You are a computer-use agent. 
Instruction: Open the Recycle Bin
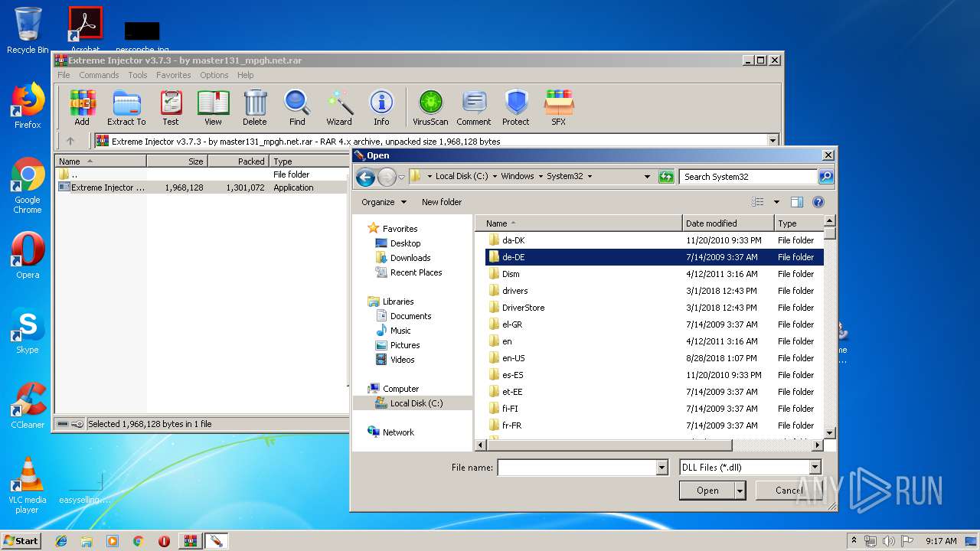tap(28, 31)
